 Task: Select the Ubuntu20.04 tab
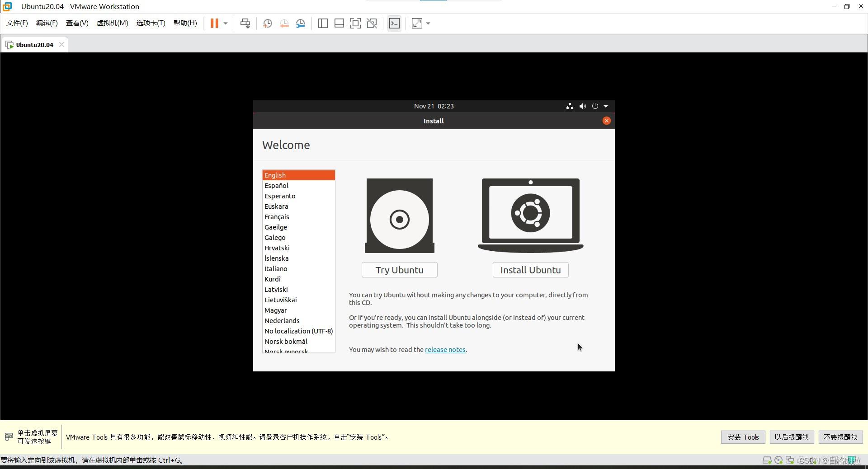point(34,45)
